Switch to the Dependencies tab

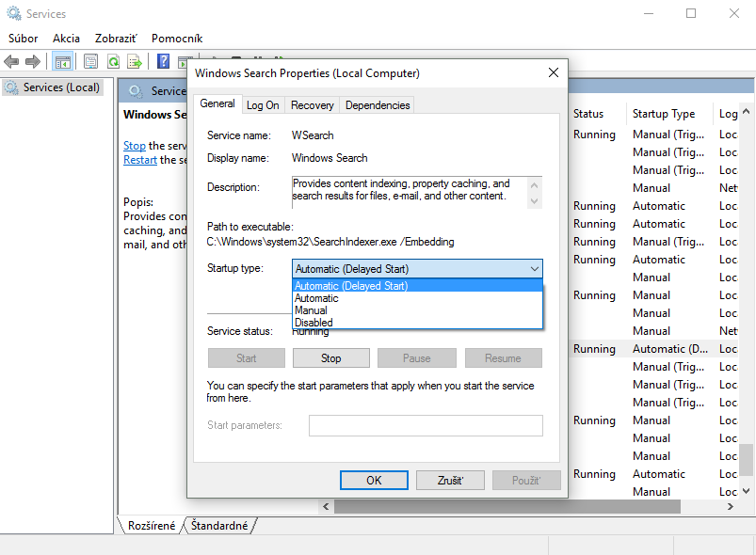(x=378, y=105)
